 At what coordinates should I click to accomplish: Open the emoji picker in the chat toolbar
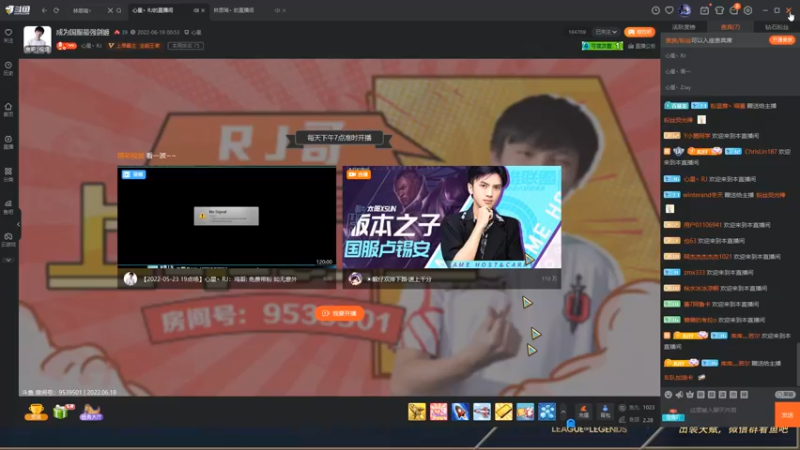(x=668, y=394)
